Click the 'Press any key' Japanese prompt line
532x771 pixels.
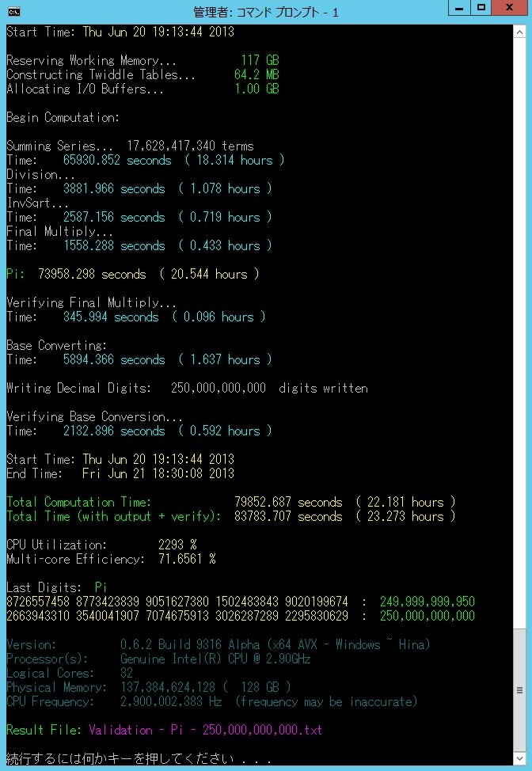[137, 758]
